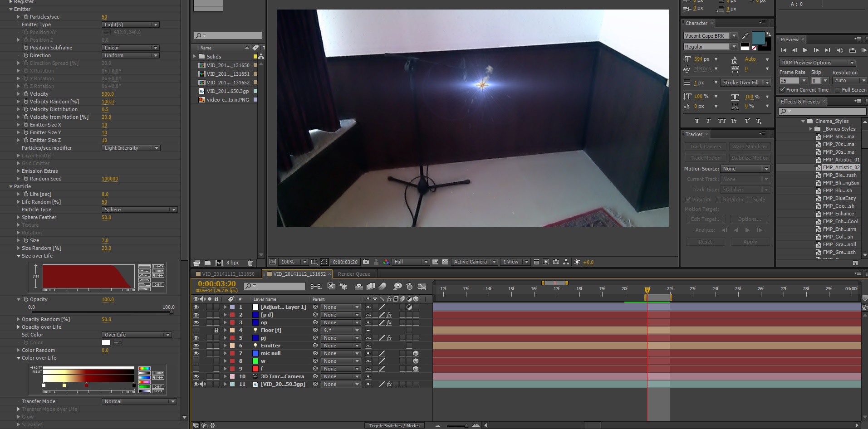868x429 pixels.
Task: Toggle the Preview panel audio mute icon
Action: [x=839, y=50]
